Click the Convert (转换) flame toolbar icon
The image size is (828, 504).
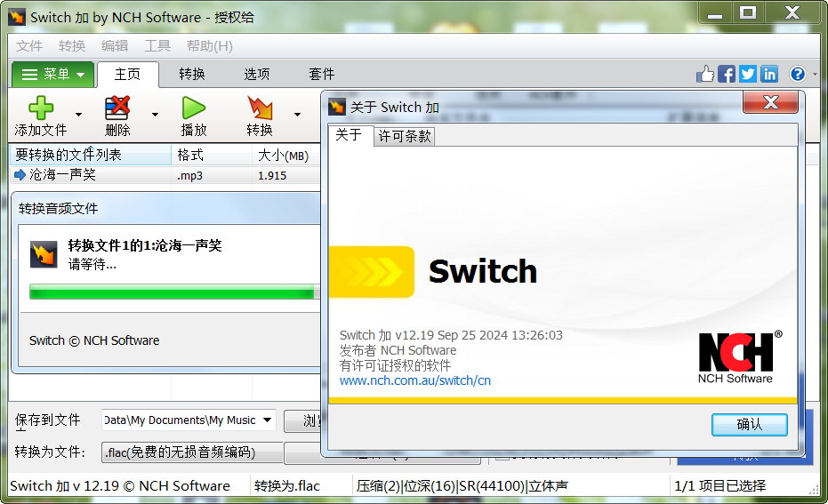(x=260, y=108)
